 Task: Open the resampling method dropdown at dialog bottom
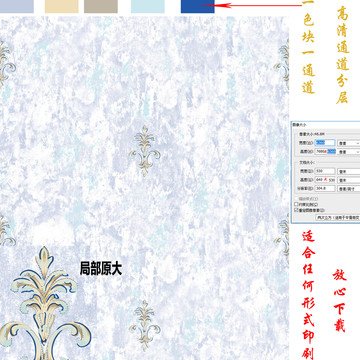pyautogui.click(x=338, y=217)
